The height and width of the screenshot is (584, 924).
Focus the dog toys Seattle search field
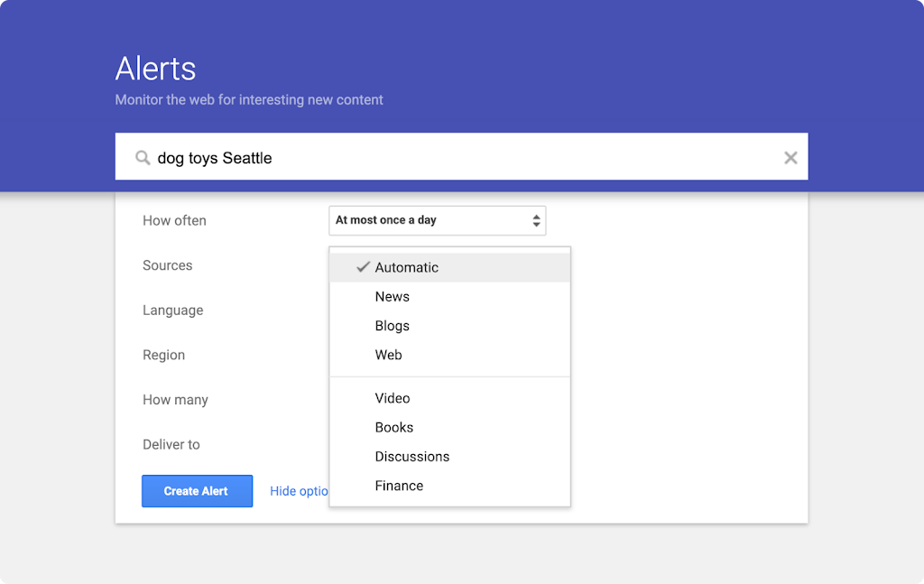[x=451, y=158]
